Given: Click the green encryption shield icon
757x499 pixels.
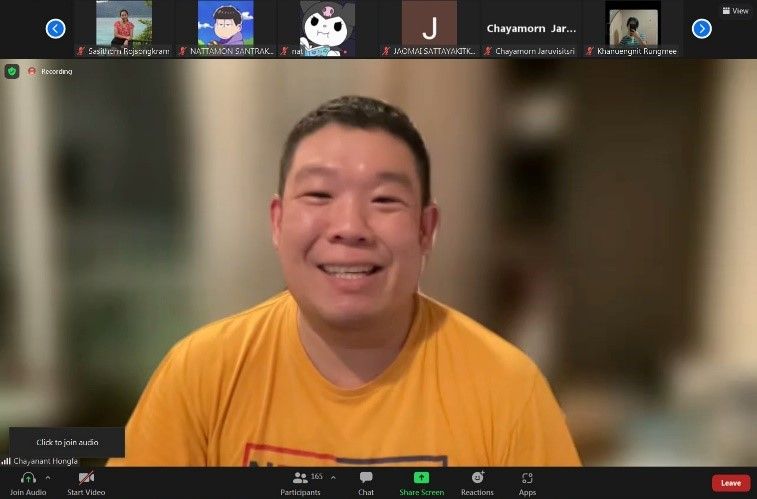Looking at the screenshot, I should click(x=12, y=71).
